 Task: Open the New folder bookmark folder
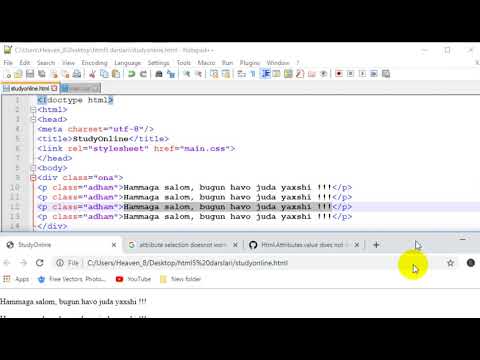180,279
